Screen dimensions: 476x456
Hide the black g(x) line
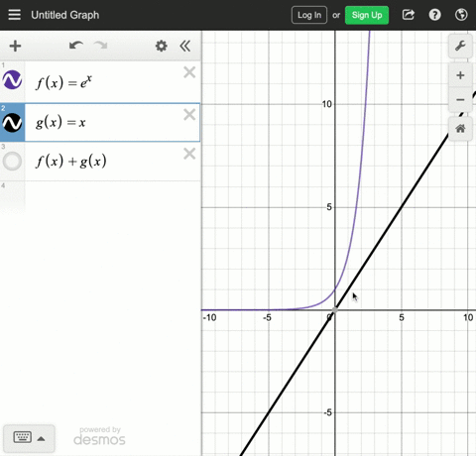[12, 123]
